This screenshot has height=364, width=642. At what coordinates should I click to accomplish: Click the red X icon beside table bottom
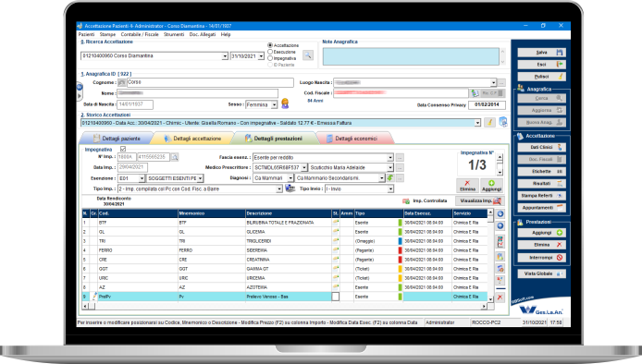pos(500,297)
